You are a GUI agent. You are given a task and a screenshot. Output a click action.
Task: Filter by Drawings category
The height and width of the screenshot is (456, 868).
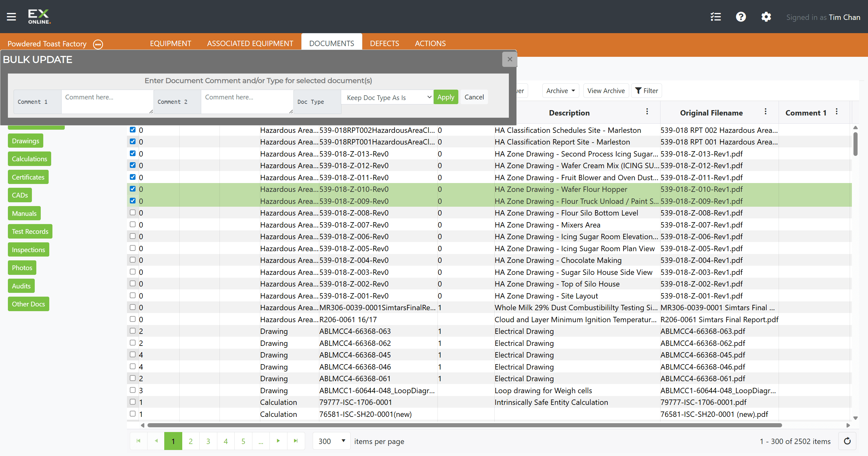pyautogui.click(x=26, y=141)
